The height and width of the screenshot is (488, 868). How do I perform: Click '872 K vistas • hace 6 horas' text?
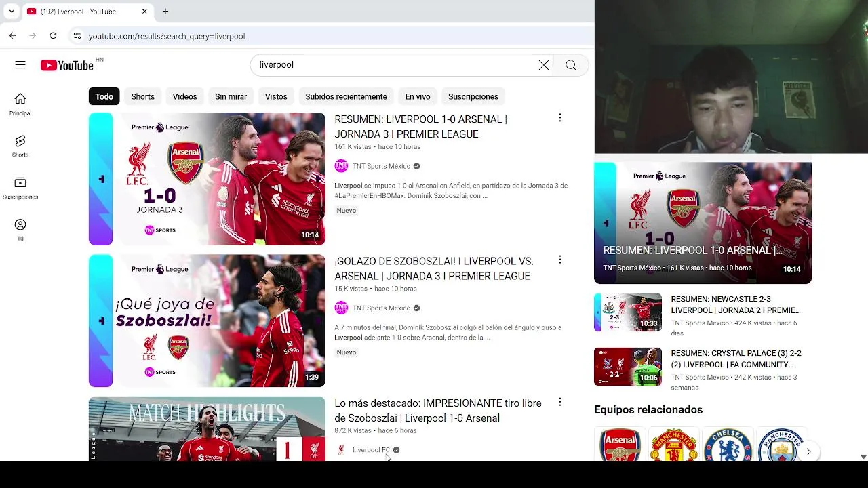click(x=376, y=431)
